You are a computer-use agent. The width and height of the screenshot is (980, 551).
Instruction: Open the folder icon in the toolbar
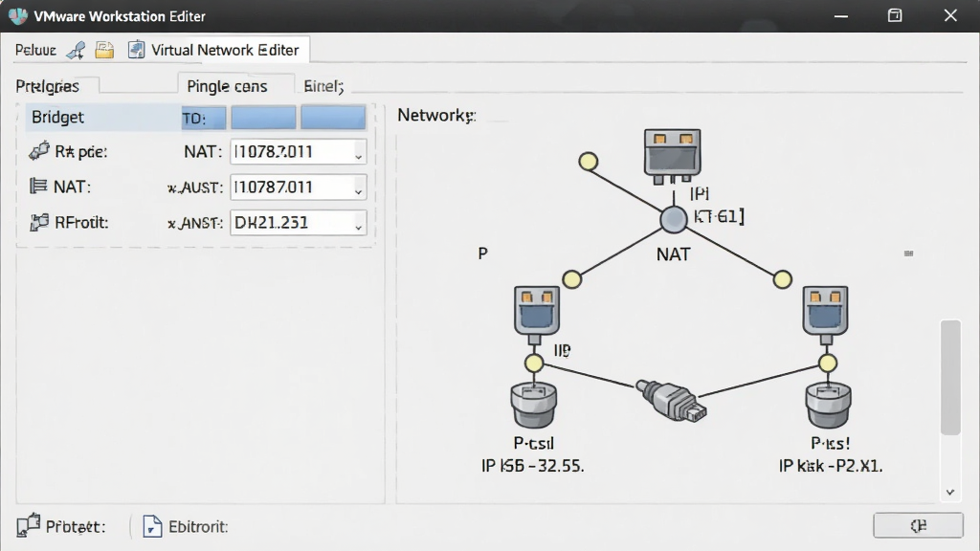[103, 50]
